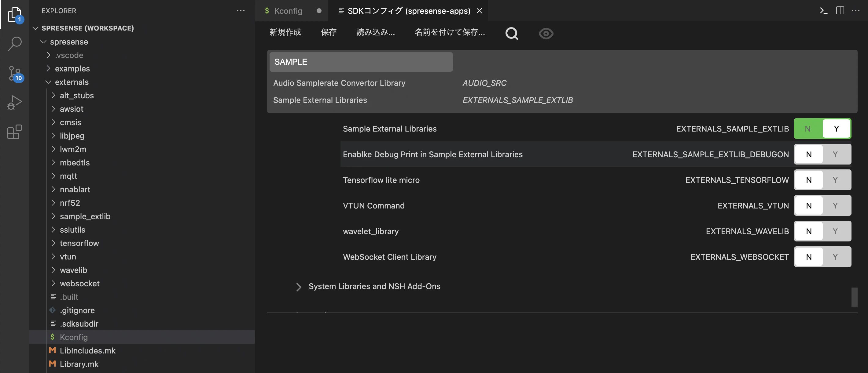The height and width of the screenshot is (373, 868).
Task: Open the .gitignore file
Action: (142, 310)
